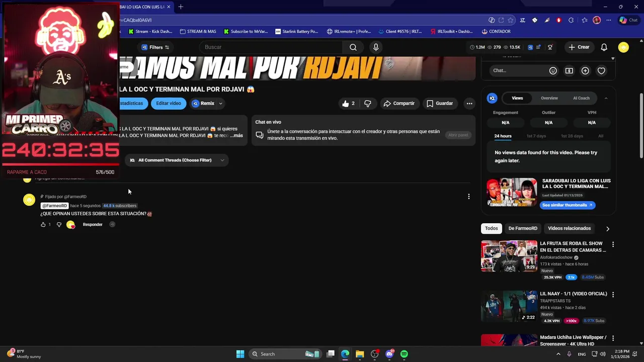This screenshot has width=644, height=362.
Task: Switch to the Views tab
Action: 517,98
